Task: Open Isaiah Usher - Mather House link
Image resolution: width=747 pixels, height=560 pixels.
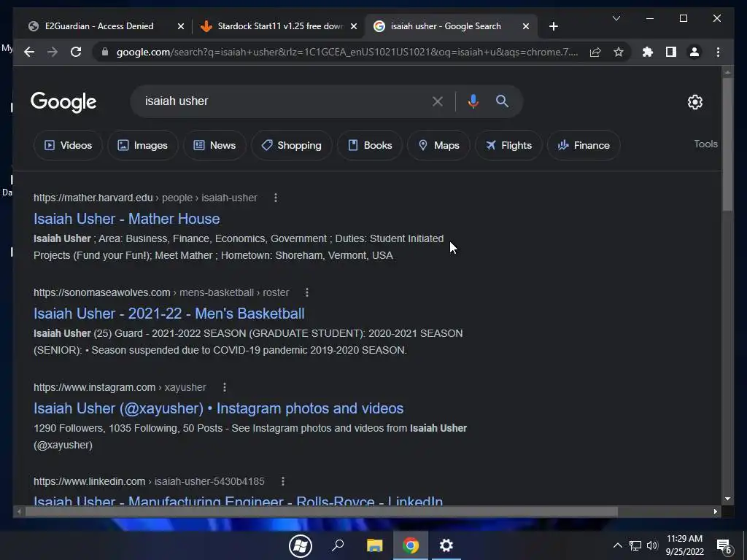Action: (127, 219)
